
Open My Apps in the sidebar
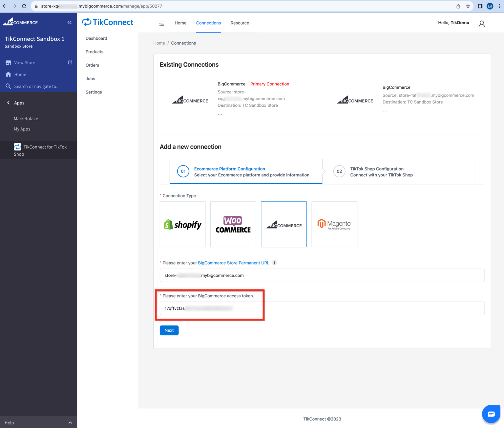pyautogui.click(x=22, y=129)
